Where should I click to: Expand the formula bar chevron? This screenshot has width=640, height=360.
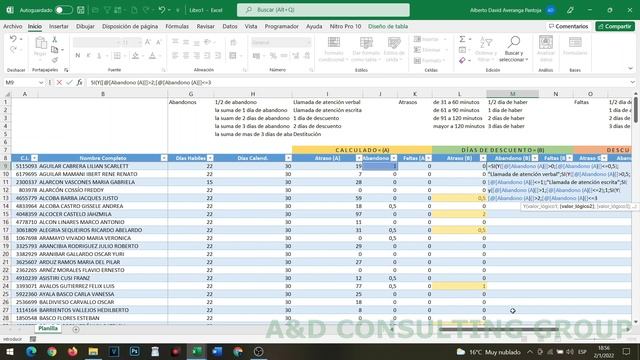[x=632, y=82]
